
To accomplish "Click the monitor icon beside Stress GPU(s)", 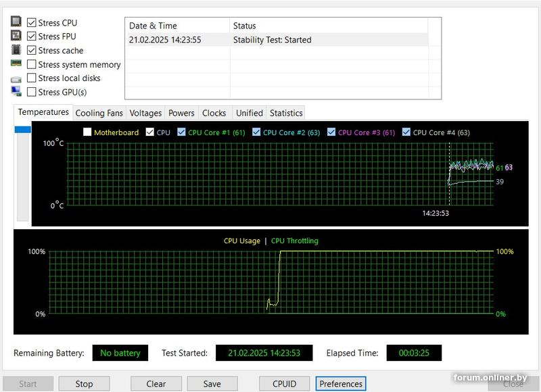I will (x=16, y=92).
